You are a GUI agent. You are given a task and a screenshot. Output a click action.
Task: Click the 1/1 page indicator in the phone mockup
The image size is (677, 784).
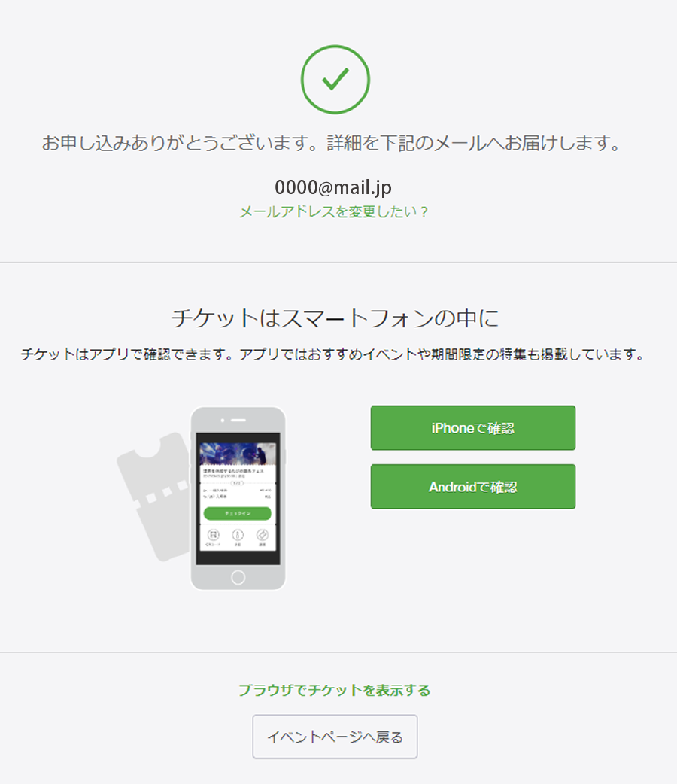(x=237, y=483)
